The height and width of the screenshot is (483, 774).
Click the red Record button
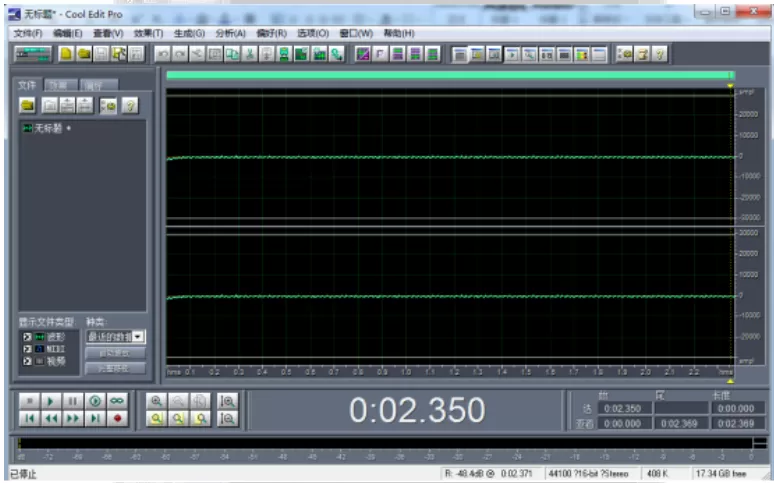117,419
